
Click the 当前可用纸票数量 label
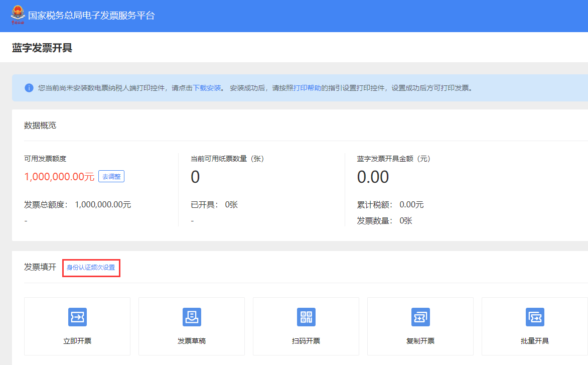click(x=227, y=159)
